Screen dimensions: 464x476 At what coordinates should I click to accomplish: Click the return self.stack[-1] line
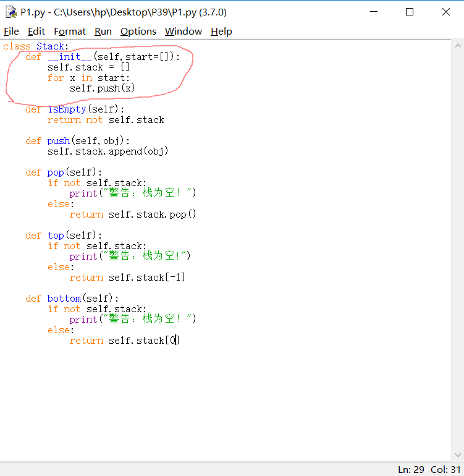[127, 278]
